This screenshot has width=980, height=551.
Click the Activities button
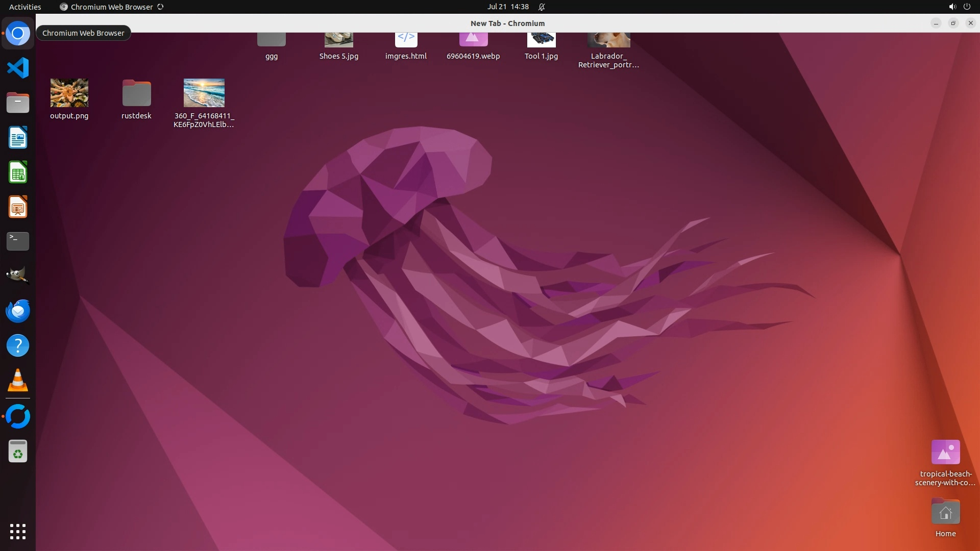pos(25,7)
